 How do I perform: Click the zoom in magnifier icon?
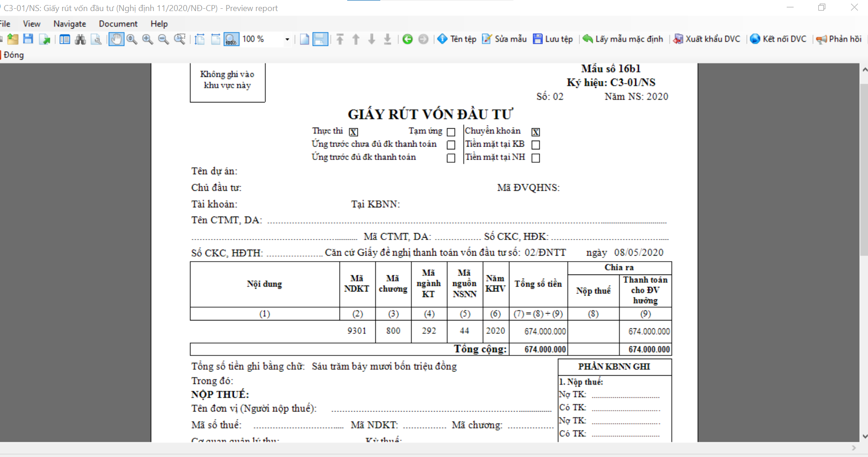(x=147, y=40)
